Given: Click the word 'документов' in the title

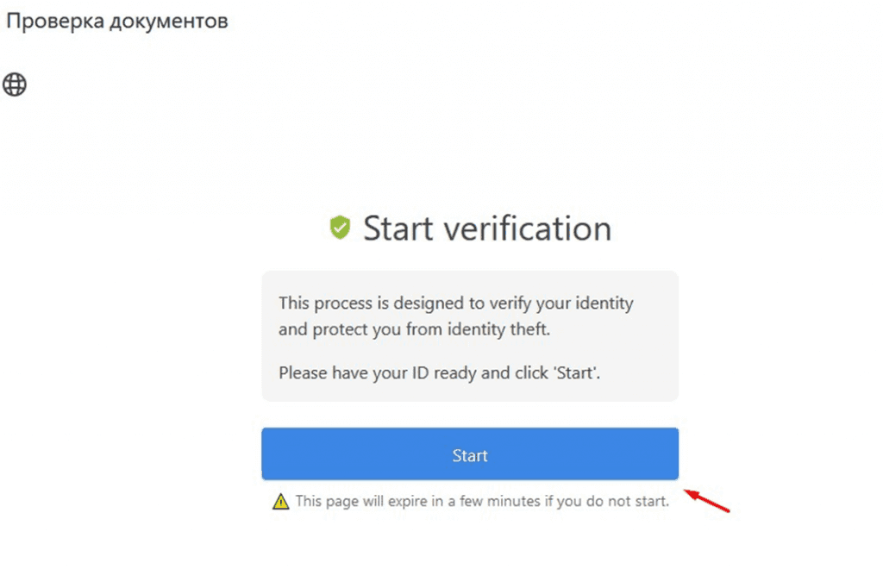Looking at the screenshot, I should 169,22.
